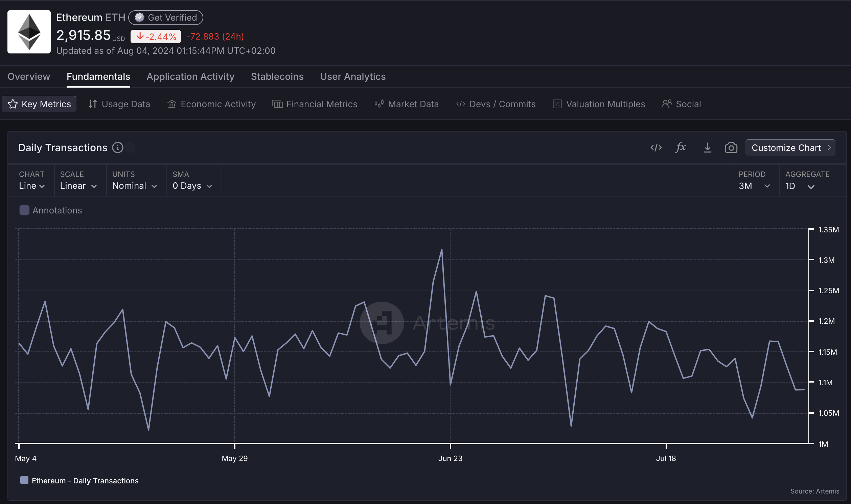The width and height of the screenshot is (851, 504).
Task: Click the embed code icon
Action: [x=656, y=147]
